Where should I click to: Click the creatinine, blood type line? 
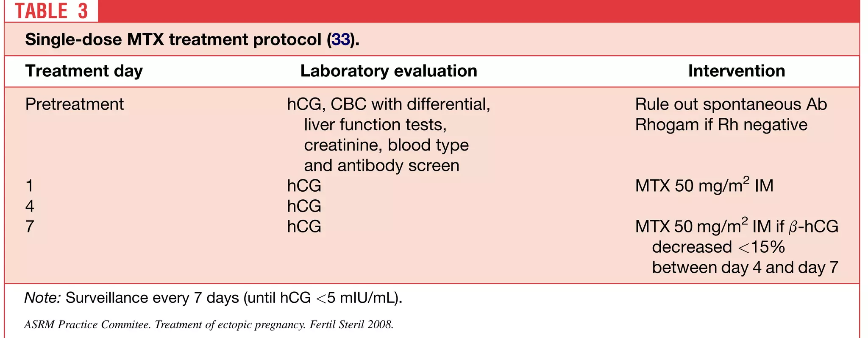(386, 145)
